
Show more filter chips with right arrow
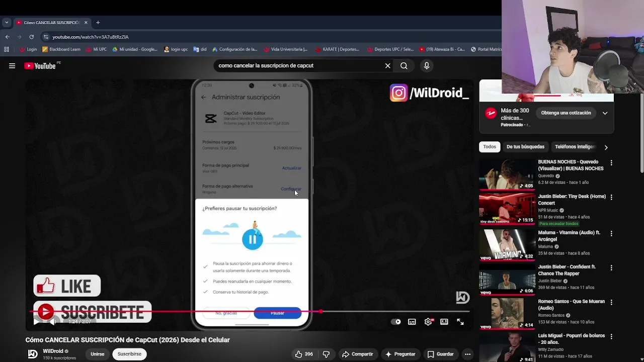606,147
